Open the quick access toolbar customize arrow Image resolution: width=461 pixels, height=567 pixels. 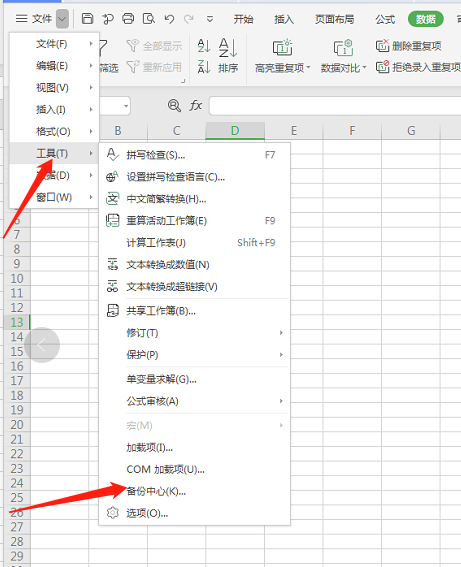tap(210, 19)
